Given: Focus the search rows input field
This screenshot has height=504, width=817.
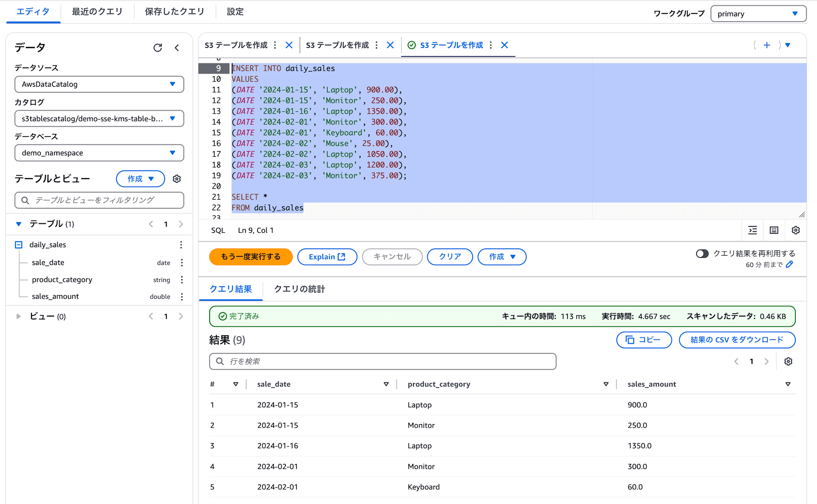Looking at the screenshot, I should (x=383, y=361).
